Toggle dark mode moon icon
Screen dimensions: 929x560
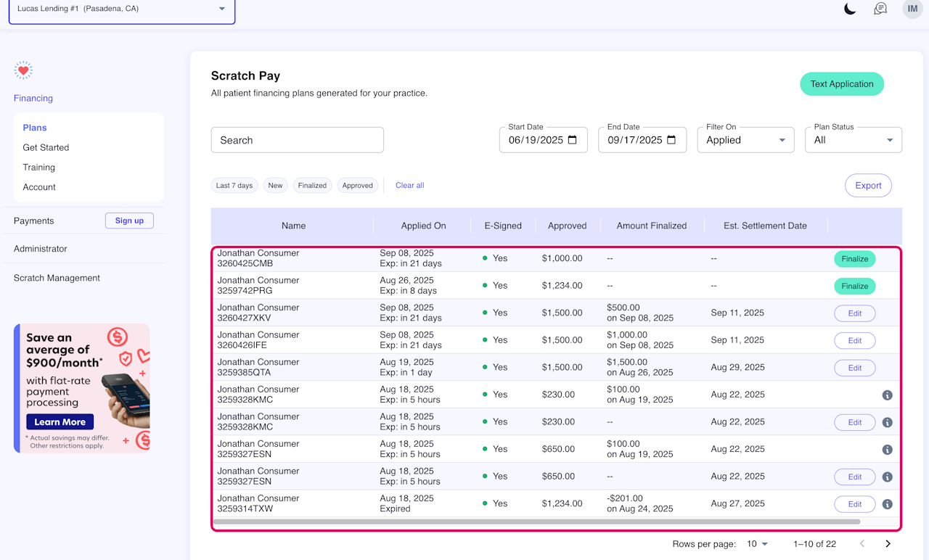[x=850, y=9]
